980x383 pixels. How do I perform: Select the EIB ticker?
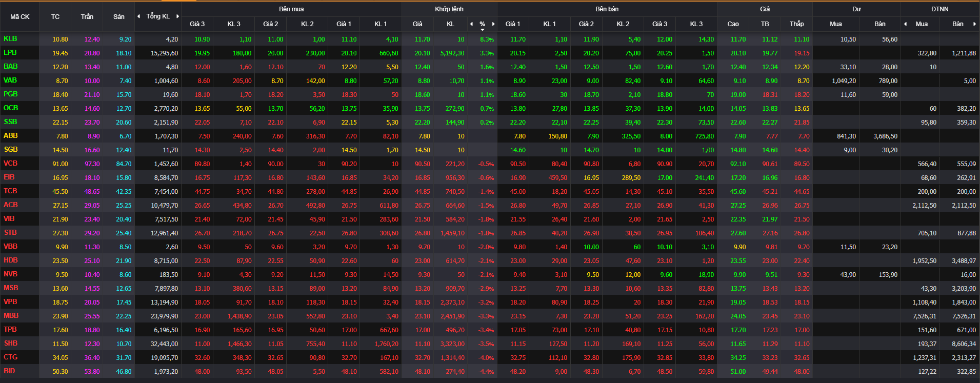point(9,177)
